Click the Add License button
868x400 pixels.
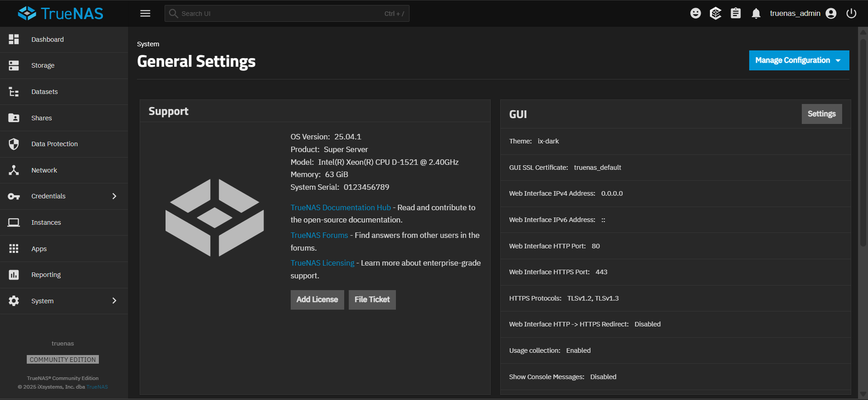pyautogui.click(x=317, y=300)
